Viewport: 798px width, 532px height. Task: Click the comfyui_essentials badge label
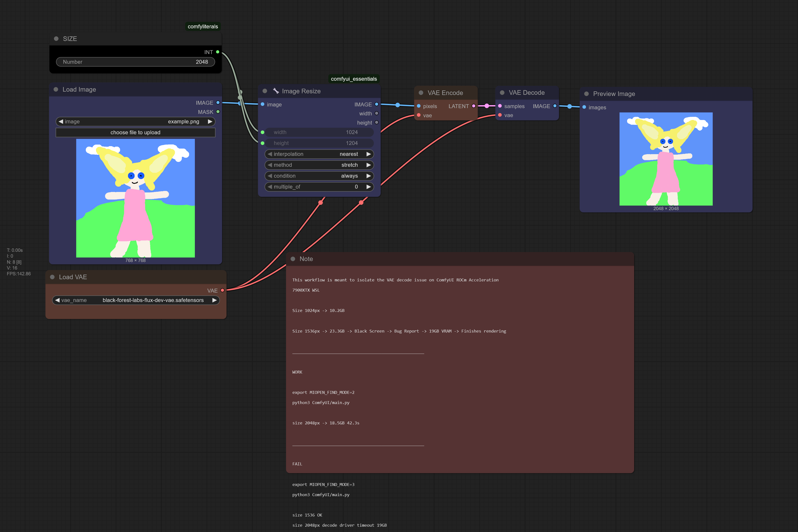[x=354, y=79]
